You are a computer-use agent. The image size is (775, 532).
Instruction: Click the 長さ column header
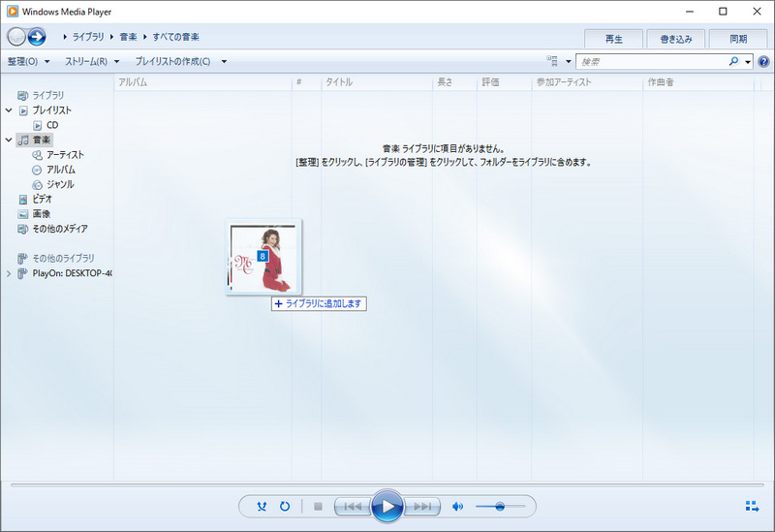click(454, 82)
